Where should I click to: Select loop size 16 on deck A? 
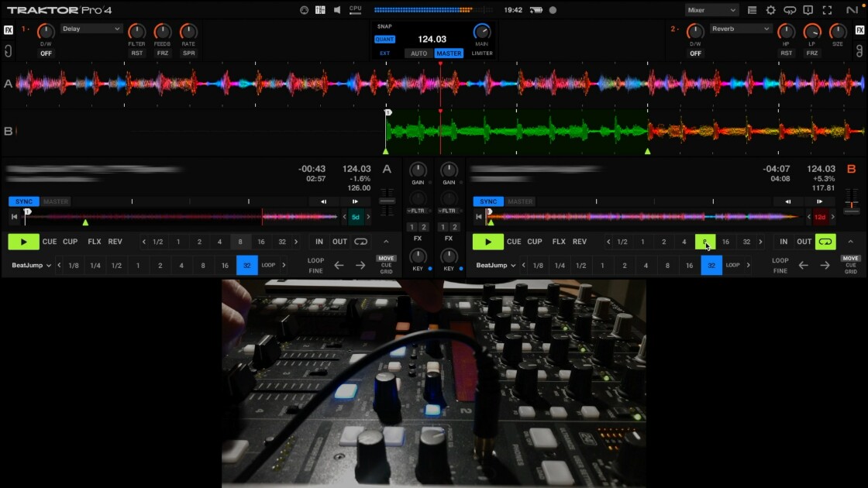[x=260, y=242]
